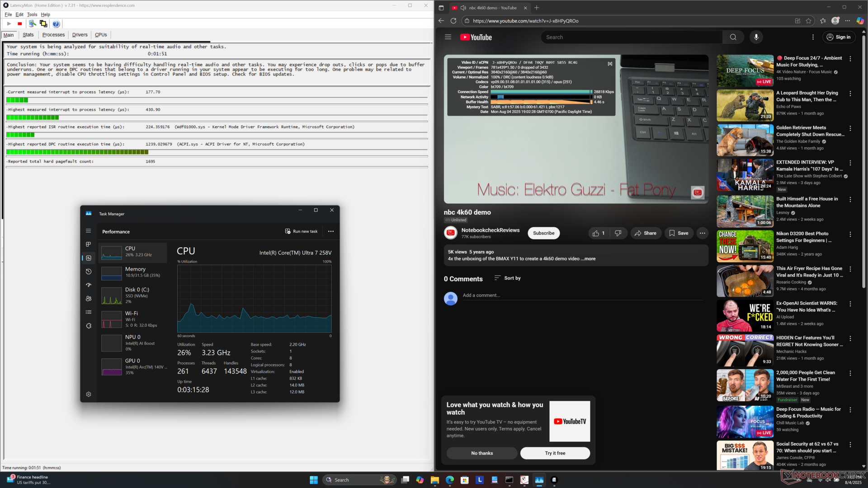
Task: Open YouTube settings three-dot menu near Sign in
Action: 813,37
